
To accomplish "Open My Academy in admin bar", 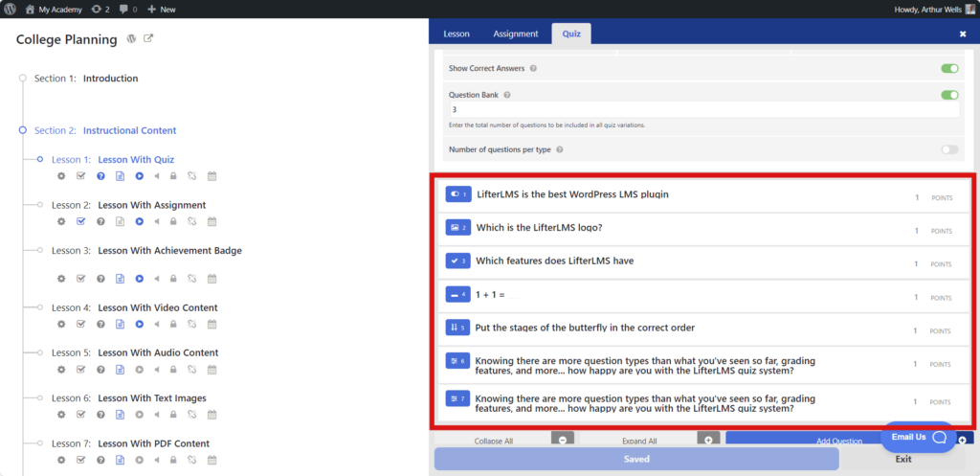I will 54,10.
